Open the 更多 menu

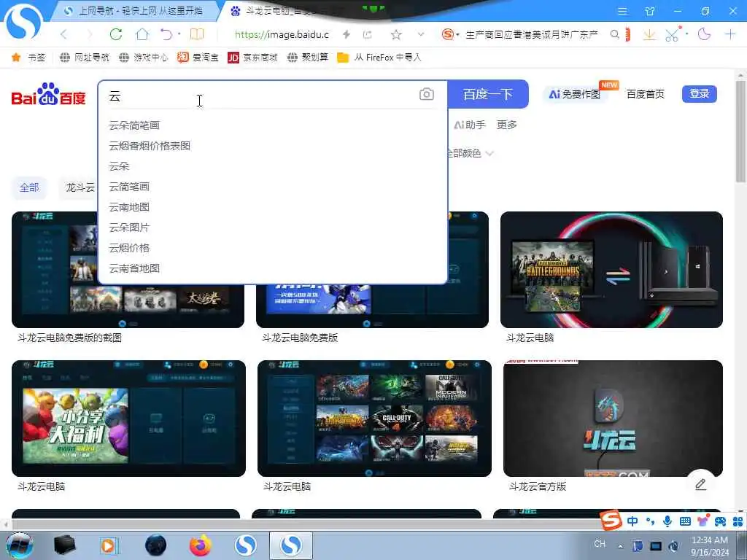pos(506,125)
